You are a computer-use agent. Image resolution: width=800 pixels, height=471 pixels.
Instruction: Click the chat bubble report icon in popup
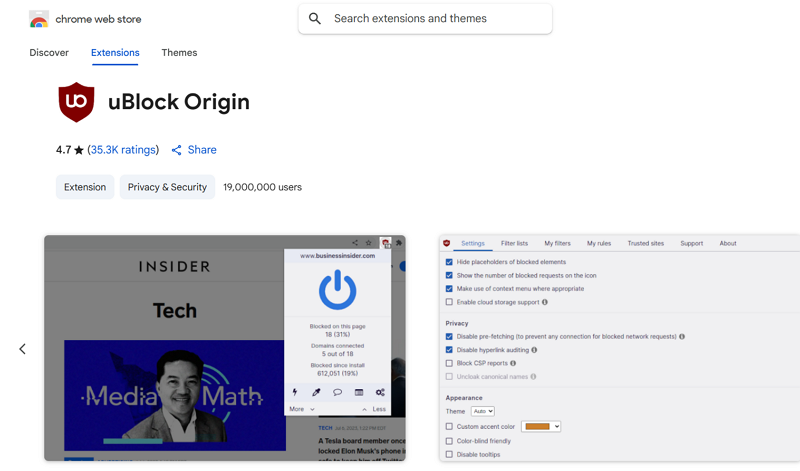[x=337, y=392]
